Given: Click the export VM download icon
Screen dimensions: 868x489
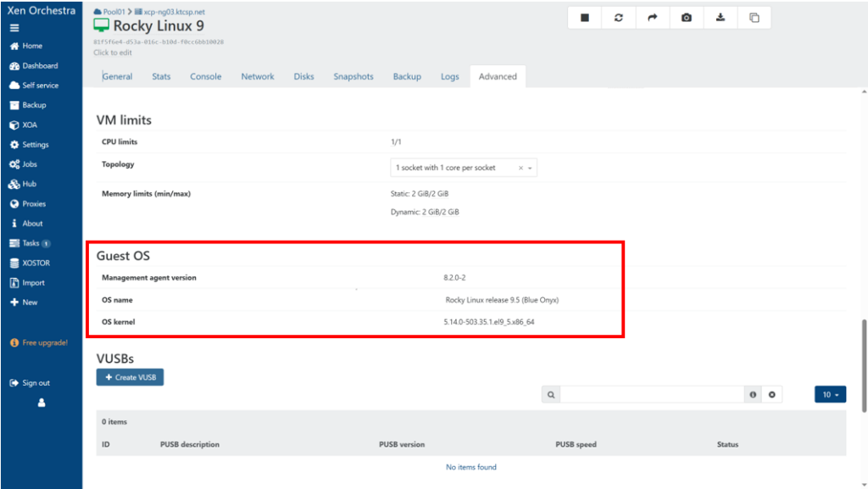Looking at the screenshot, I should (721, 18).
